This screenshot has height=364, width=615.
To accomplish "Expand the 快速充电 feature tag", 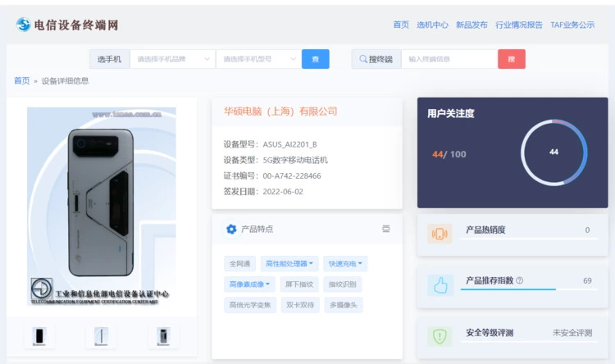I will coord(345,264).
